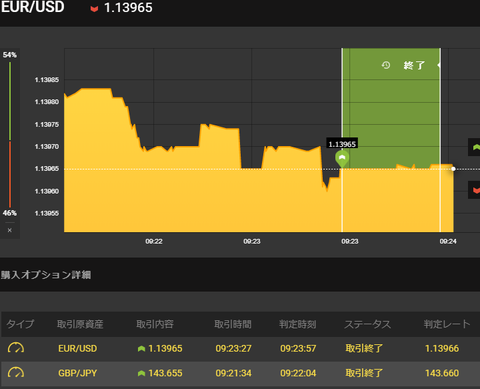The width and height of the screenshot is (480, 389).
Task: Click the 判定時刻 column header
Action: (x=298, y=324)
